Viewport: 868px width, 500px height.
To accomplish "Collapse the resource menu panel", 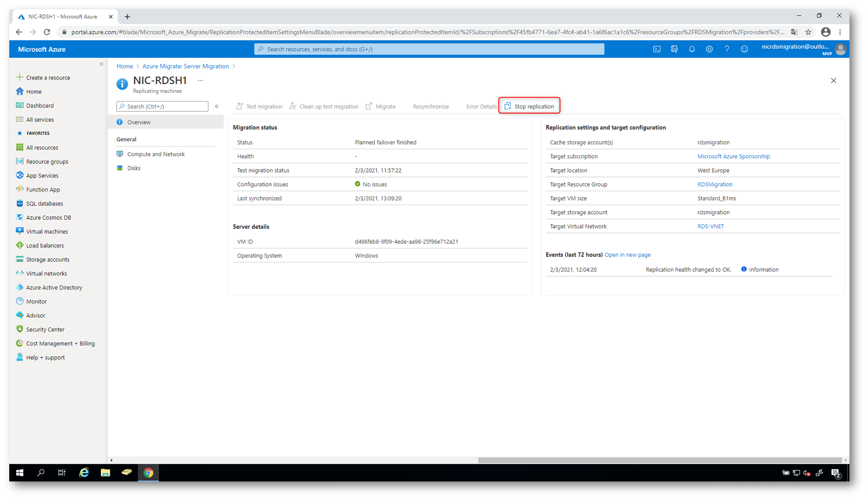I will click(x=217, y=106).
